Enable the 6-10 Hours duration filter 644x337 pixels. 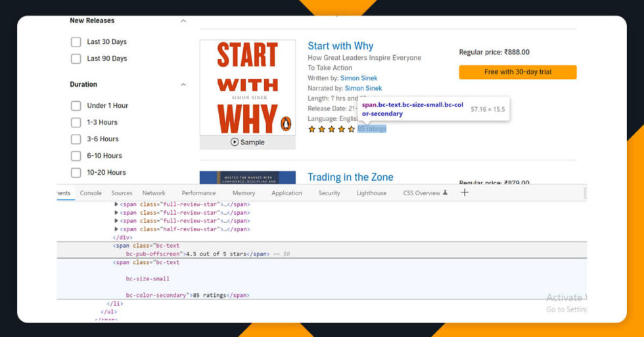[x=76, y=156]
